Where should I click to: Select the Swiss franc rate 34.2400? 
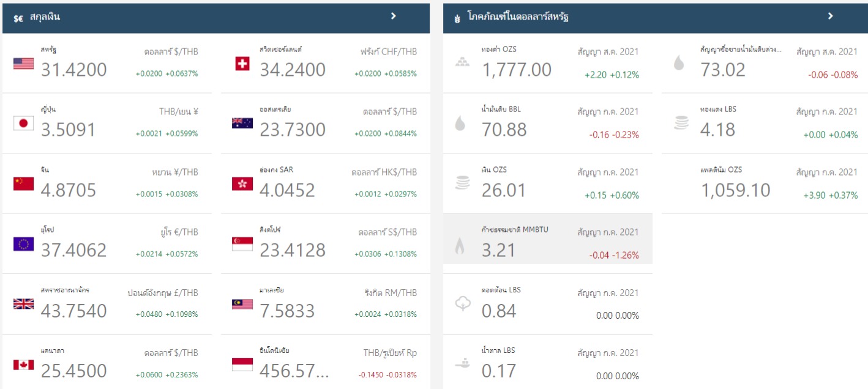tap(293, 70)
